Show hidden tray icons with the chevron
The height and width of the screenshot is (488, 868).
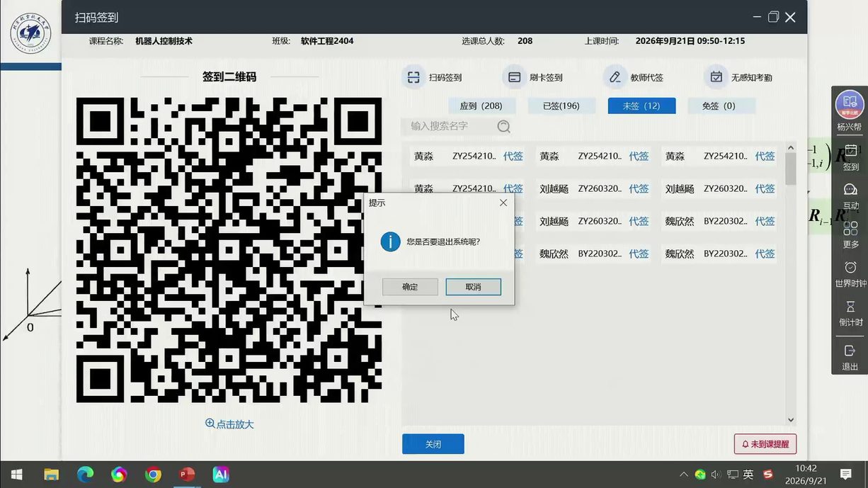(683, 475)
